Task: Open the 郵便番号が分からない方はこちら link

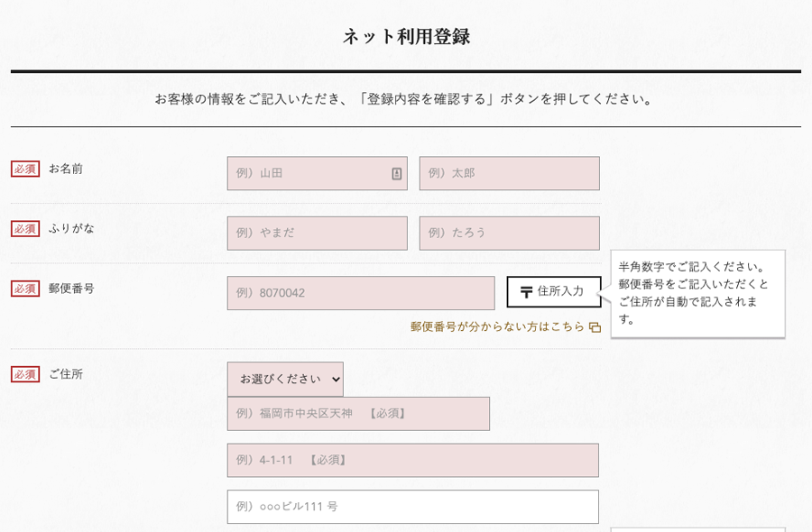Action: [497, 326]
